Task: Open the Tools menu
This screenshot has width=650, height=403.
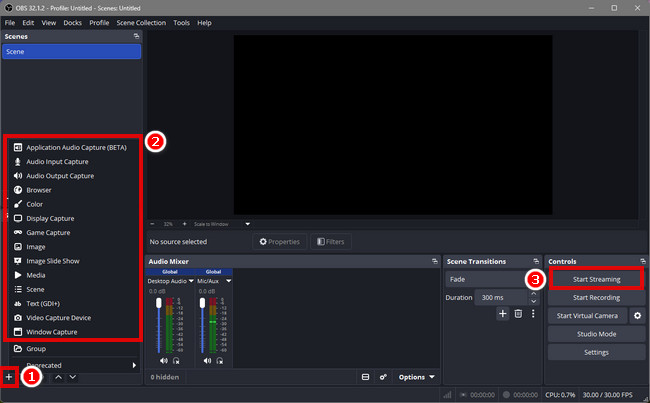Action: click(181, 22)
